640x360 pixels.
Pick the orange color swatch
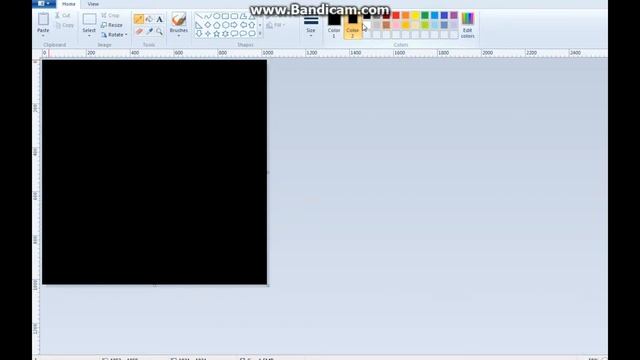click(x=406, y=16)
